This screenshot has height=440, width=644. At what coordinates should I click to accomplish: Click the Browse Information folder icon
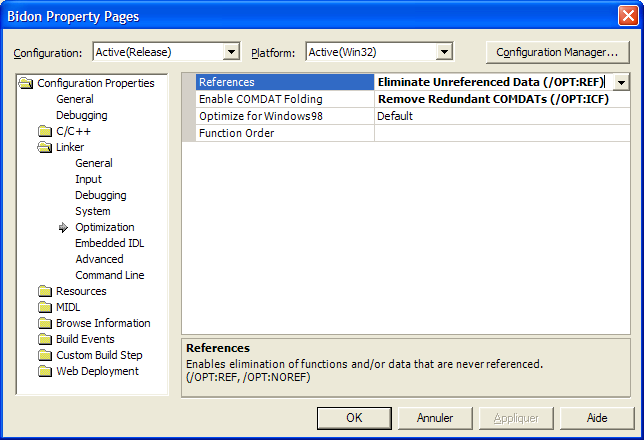(x=45, y=323)
